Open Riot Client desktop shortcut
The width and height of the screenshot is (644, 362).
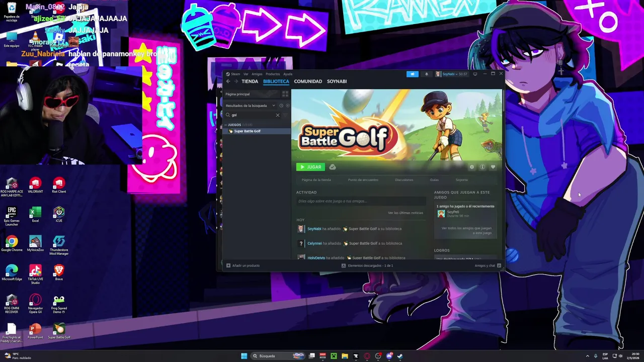point(59,185)
